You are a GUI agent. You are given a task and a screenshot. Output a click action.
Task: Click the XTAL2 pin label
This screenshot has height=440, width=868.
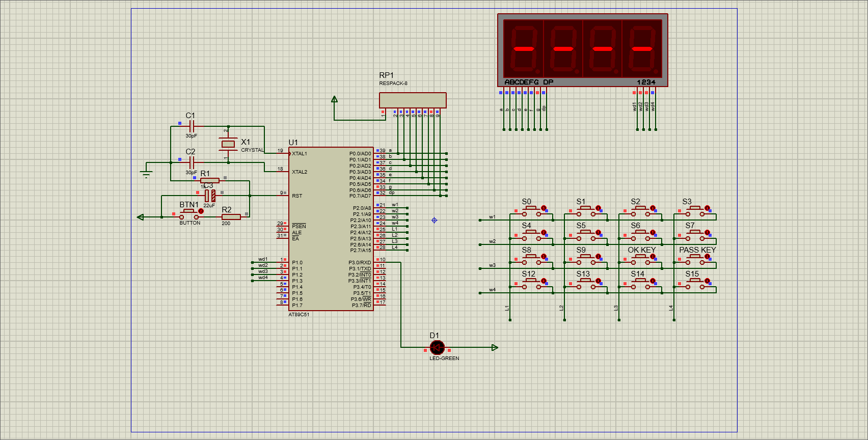(300, 172)
